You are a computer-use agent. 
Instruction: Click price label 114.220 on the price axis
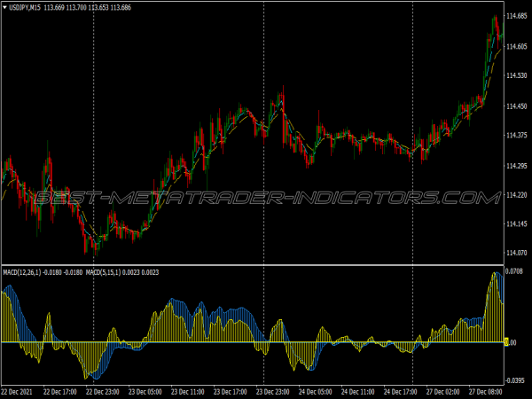point(517,195)
